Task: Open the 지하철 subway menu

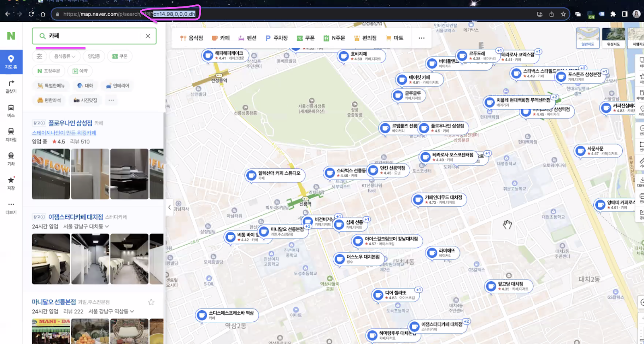Action: tap(11, 135)
